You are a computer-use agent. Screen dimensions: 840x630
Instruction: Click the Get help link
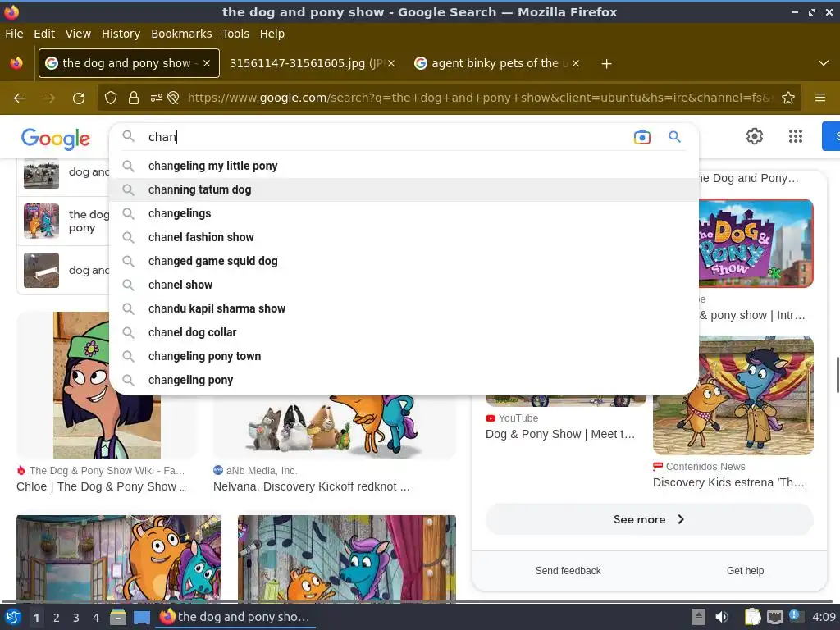click(745, 571)
